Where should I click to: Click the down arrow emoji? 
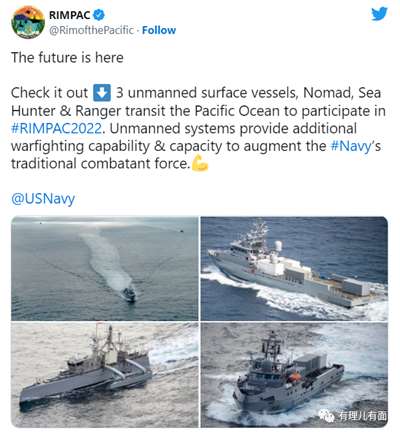pyautogui.click(x=102, y=93)
